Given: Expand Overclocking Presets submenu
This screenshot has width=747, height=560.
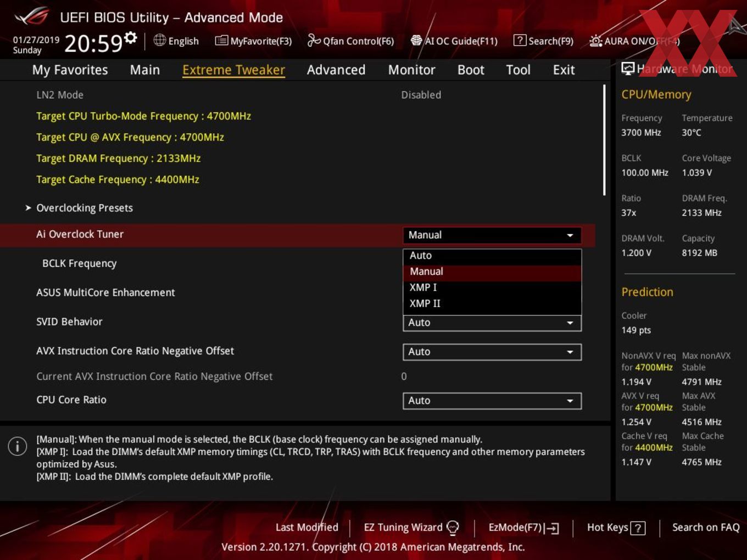Looking at the screenshot, I should click(85, 208).
